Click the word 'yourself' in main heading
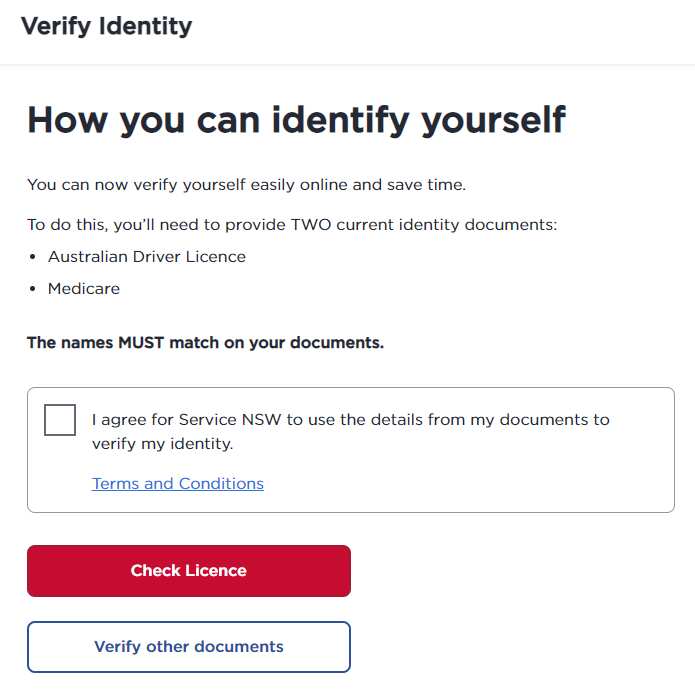Viewport: 695px width, 691px height. [493, 120]
